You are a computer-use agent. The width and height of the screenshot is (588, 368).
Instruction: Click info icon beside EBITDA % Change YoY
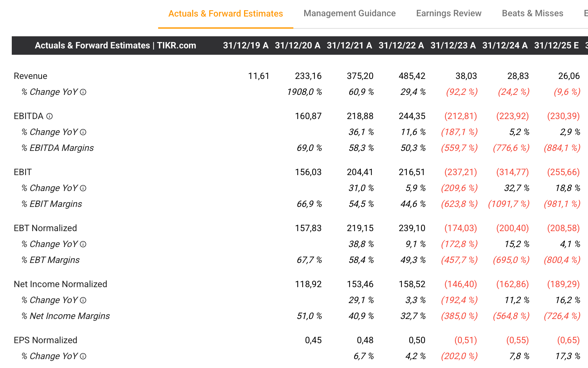83,132
